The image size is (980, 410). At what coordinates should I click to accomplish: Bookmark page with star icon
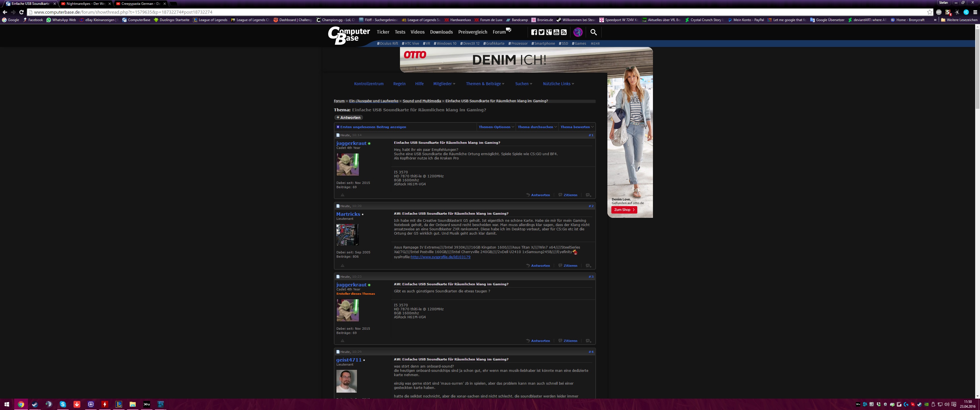point(930,12)
